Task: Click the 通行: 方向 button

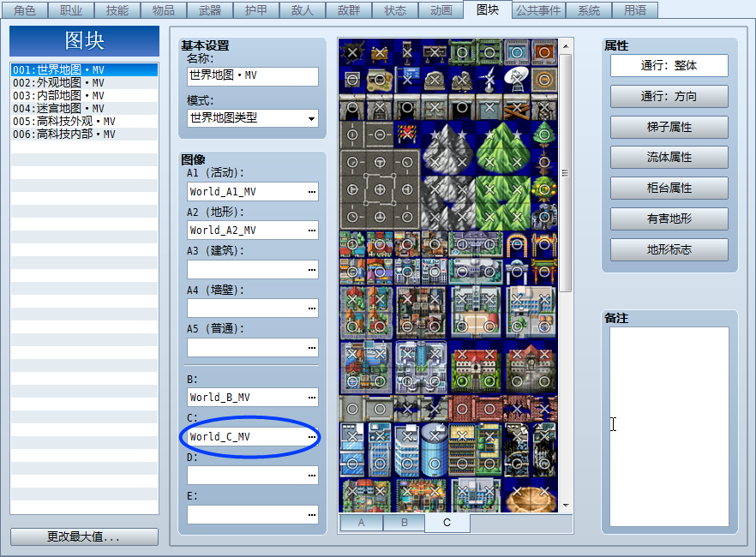Action: point(669,96)
